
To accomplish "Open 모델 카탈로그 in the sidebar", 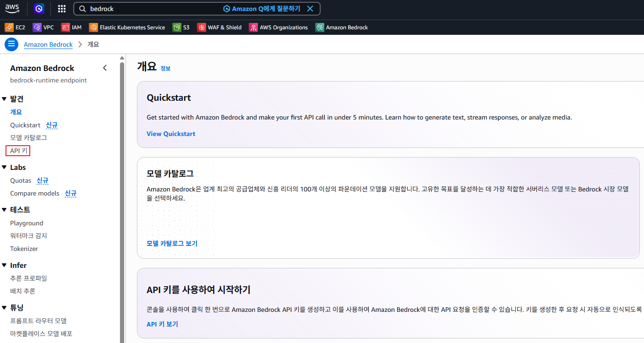I will click(28, 137).
